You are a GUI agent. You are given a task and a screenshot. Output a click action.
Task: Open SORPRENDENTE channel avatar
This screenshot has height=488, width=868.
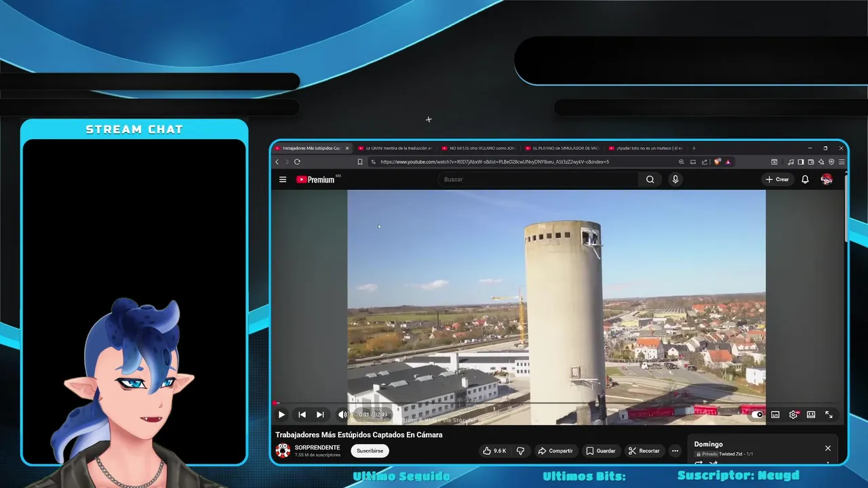coord(283,451)
